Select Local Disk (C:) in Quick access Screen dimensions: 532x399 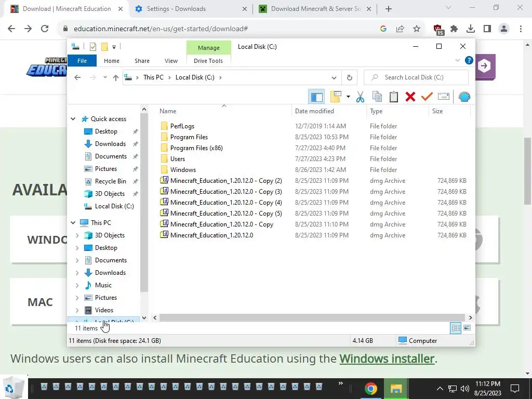tap(114, 206)
